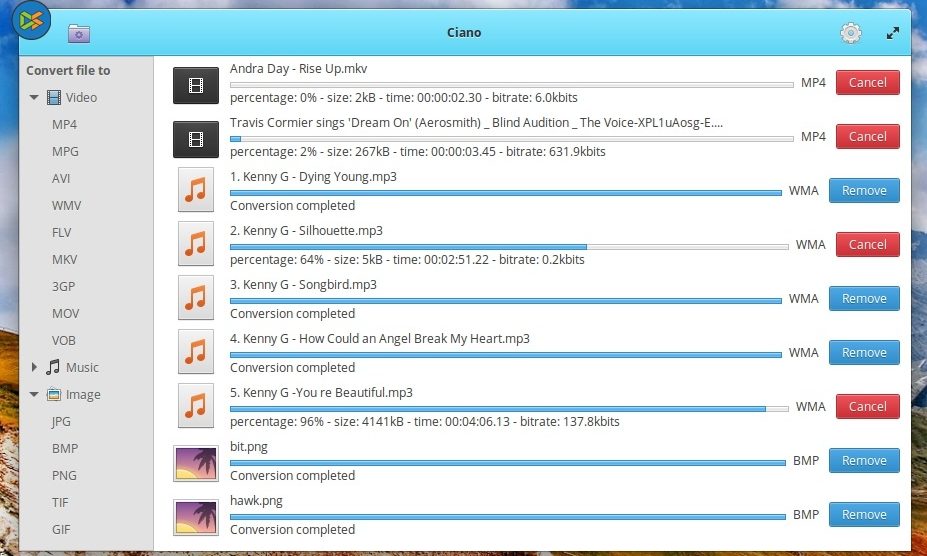Collapse the Image category tree
This screenshot has width=927, height=556.
pos(34,394)
